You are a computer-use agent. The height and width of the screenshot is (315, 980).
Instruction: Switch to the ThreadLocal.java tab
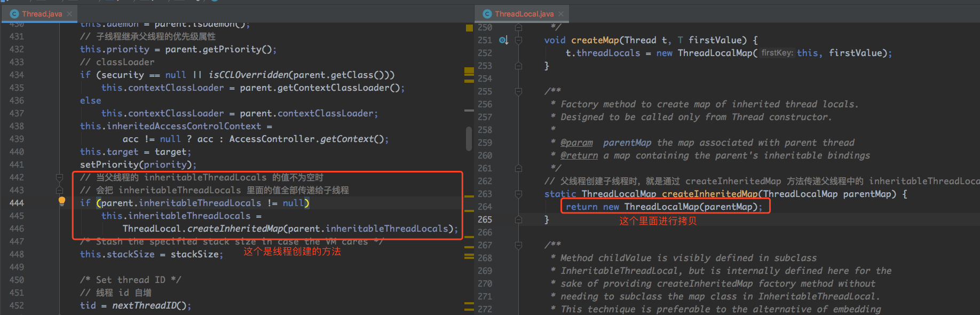click(524, 14)
